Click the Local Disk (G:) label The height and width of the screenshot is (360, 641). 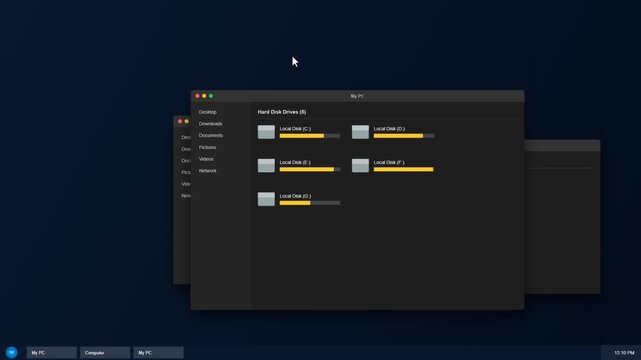(295, 196)
